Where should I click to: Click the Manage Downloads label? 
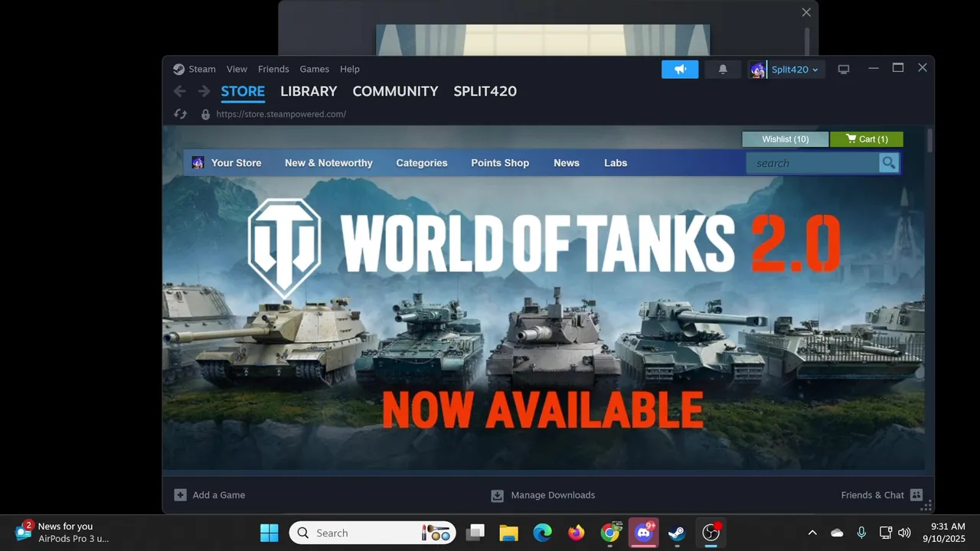tap(553, 495)
